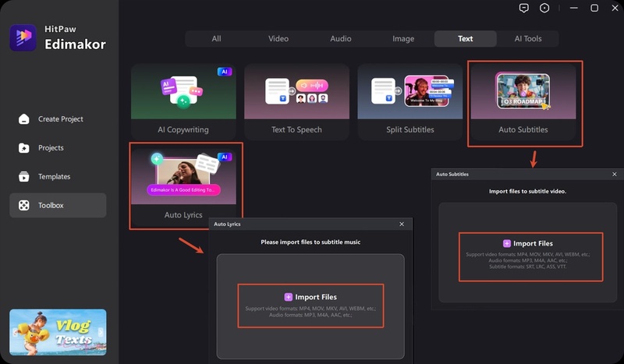This screenshot has height=364, width=624.
Task: Close the Auto Subtitles dialog
Action: 615,175
